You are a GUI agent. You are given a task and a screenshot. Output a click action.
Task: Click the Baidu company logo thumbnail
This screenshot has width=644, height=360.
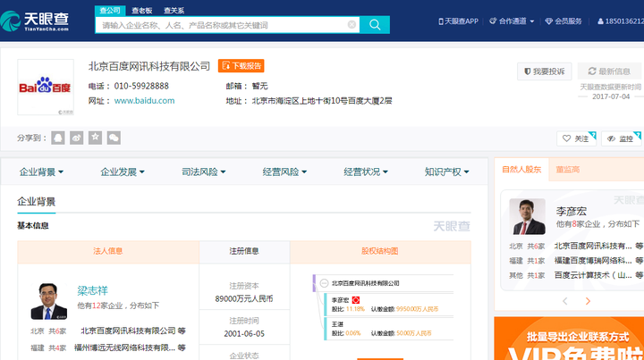[46, 88]
